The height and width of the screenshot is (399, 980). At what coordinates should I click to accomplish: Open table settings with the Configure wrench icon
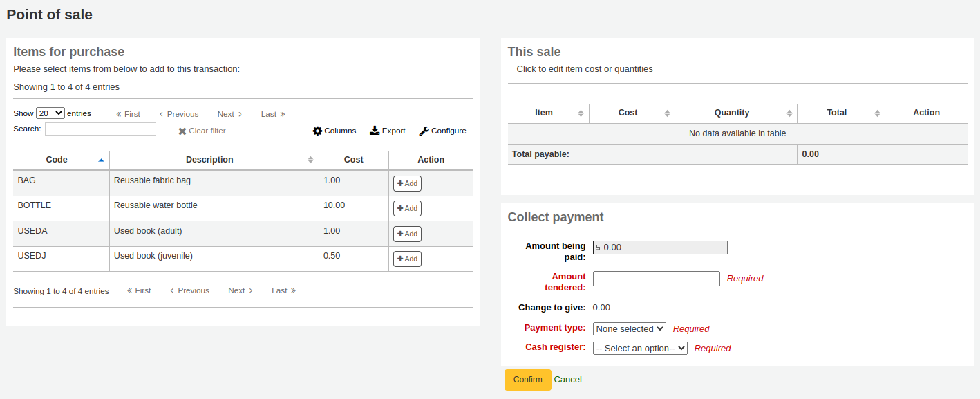pos(424,131)
